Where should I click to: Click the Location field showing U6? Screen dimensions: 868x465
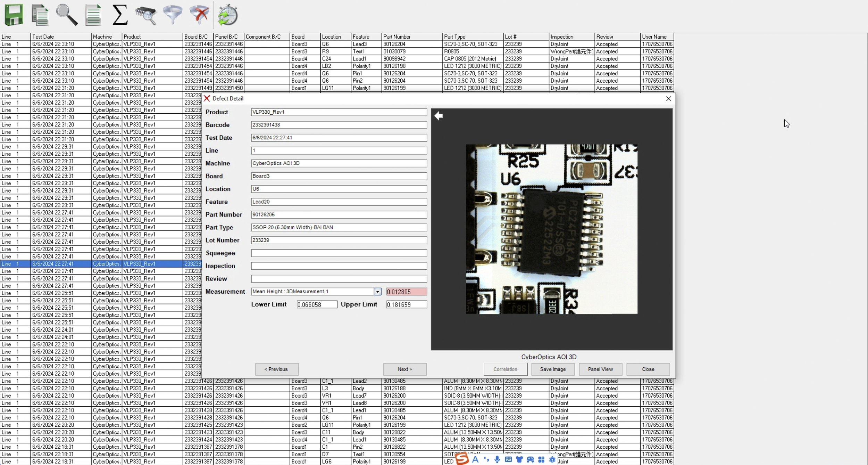click(339, 189)
